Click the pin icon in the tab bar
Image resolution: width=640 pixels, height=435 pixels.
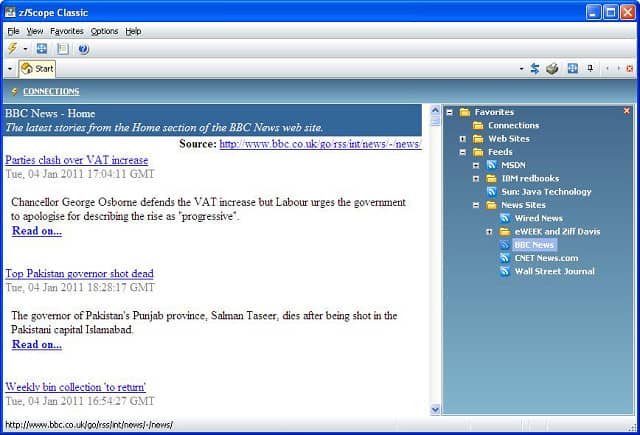590,69
